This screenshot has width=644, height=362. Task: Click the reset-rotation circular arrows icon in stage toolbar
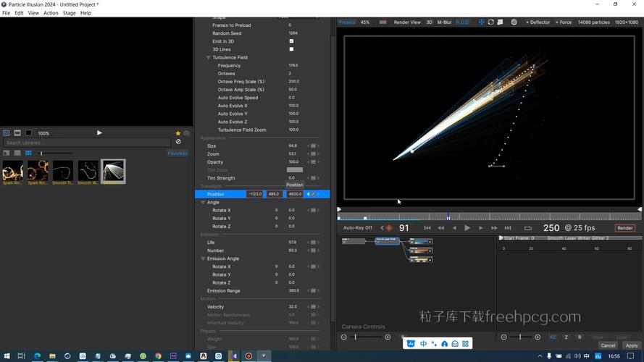491,22
